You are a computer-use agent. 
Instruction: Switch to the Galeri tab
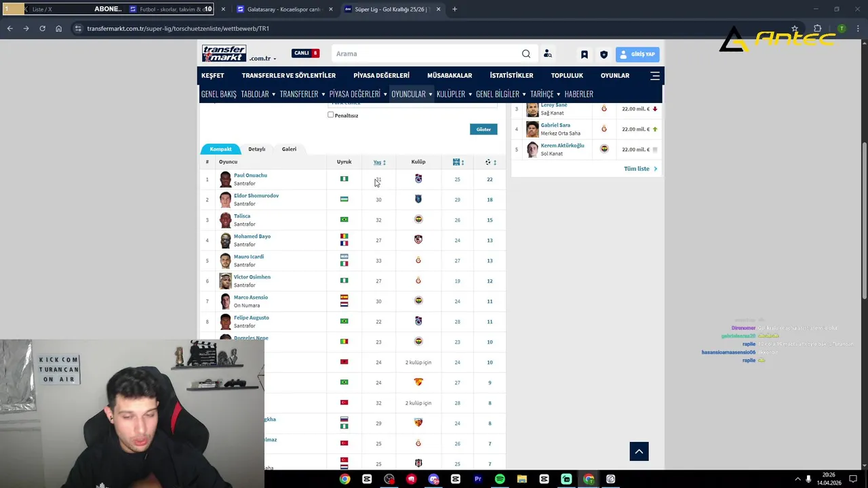point(289,149)
